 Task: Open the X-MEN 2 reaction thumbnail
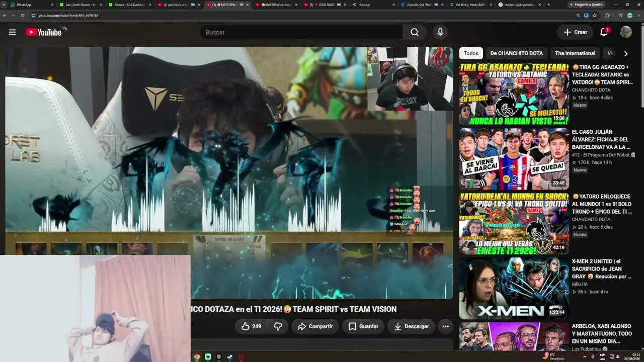click(514, 289)
